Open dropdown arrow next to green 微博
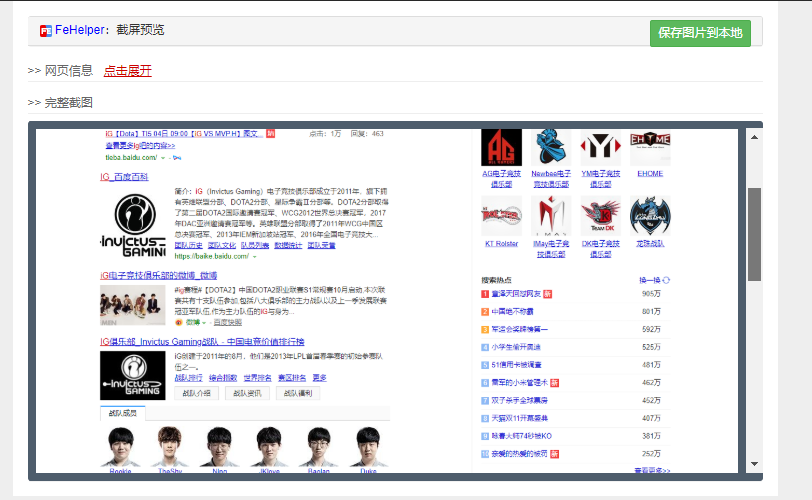 pyautogui.click(x=204, y=323)
